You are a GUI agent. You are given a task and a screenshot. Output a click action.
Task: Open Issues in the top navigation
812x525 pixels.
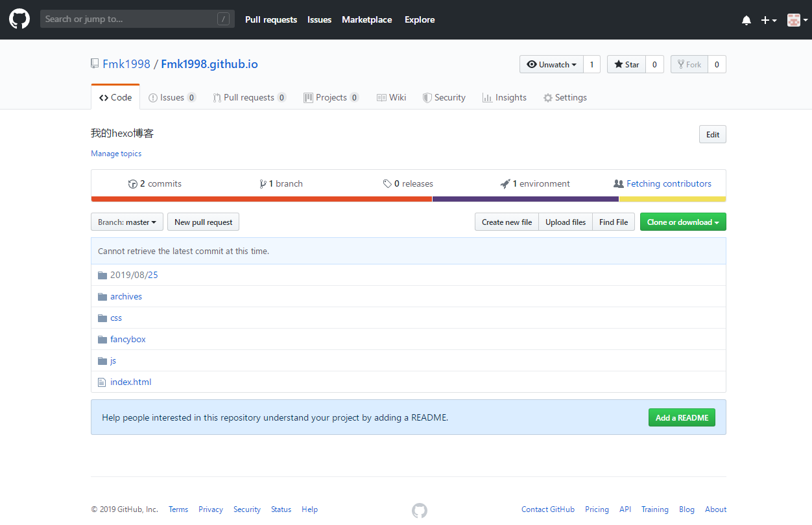319,20
